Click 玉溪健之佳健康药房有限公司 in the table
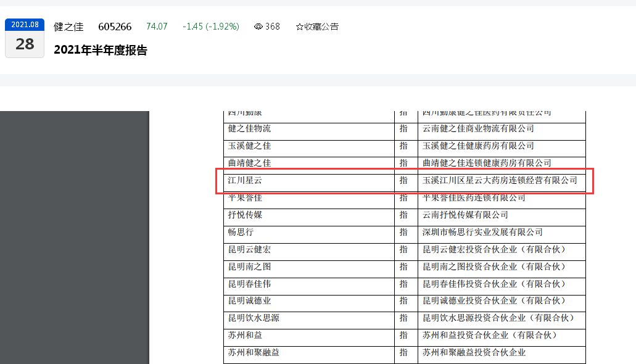Viewport: 636px width, 364px height. point(478,146)
